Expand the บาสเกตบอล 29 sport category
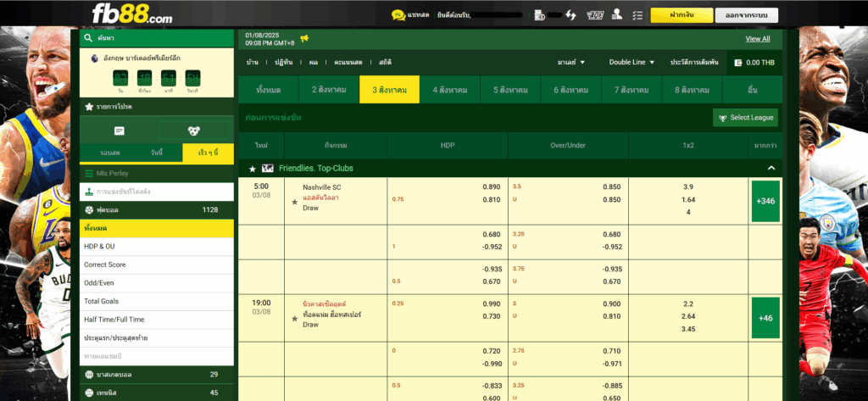Screen dimensions: 868x401 (x=157, y=375)
